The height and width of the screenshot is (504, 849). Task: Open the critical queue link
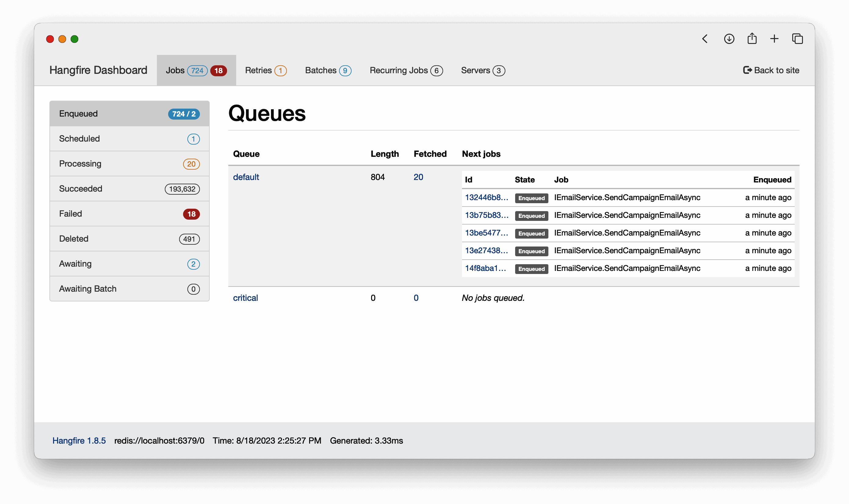click(x=245, y=298)
